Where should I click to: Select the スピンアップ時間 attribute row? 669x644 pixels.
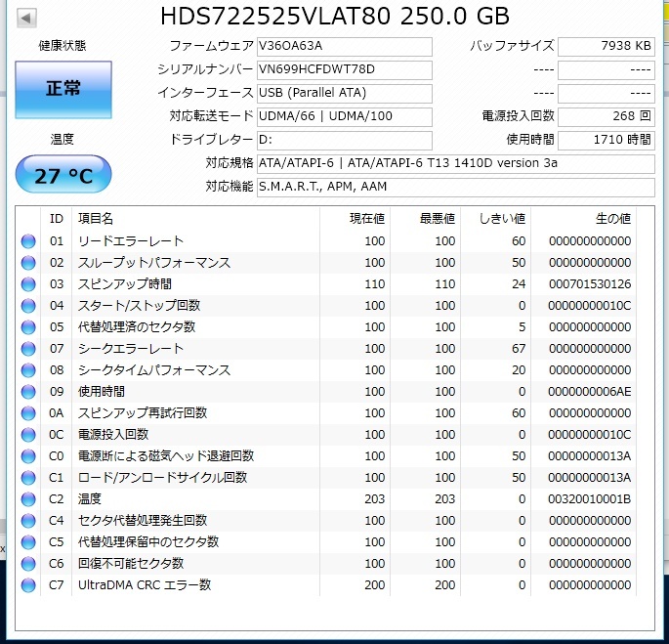(x=327, y=284)
